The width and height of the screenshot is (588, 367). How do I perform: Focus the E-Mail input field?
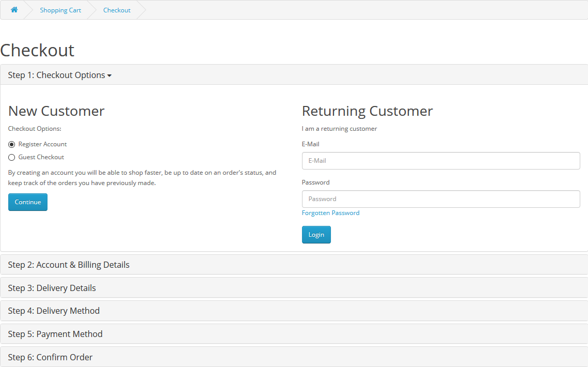441,161
